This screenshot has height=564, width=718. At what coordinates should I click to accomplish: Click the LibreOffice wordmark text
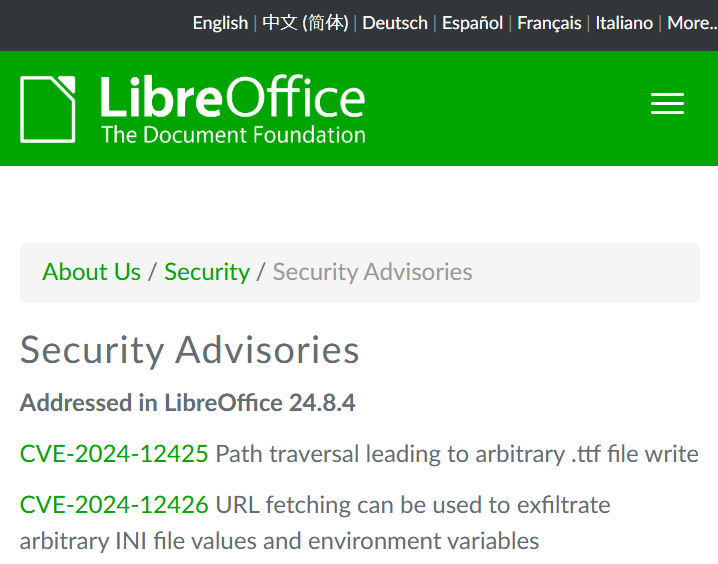pyautogui.click(x=232, y=98)
